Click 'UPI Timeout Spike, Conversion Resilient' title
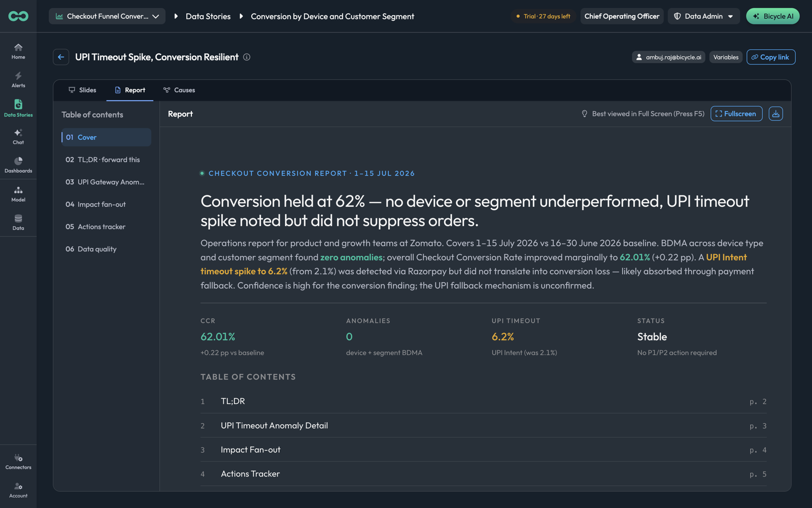 (x=157, y=57)
